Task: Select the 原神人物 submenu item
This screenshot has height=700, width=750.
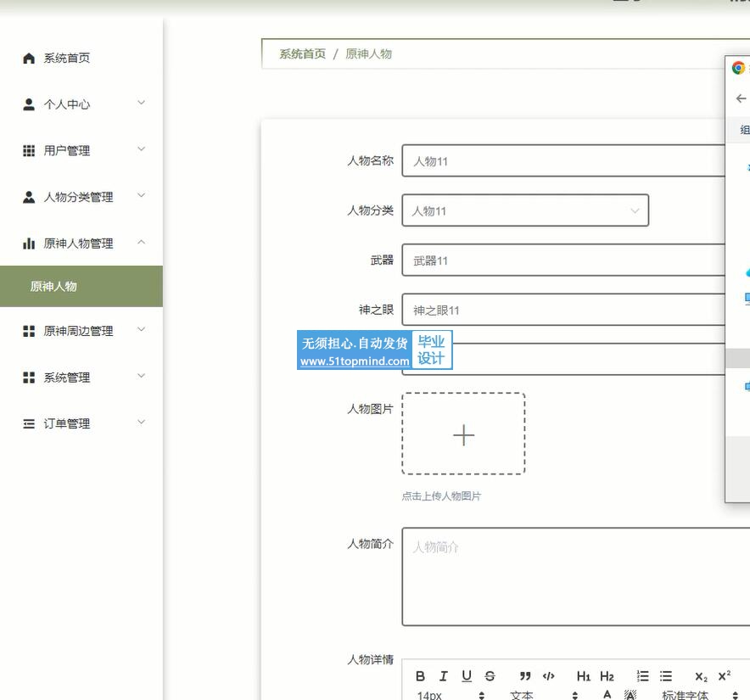Action: (81, 286)
